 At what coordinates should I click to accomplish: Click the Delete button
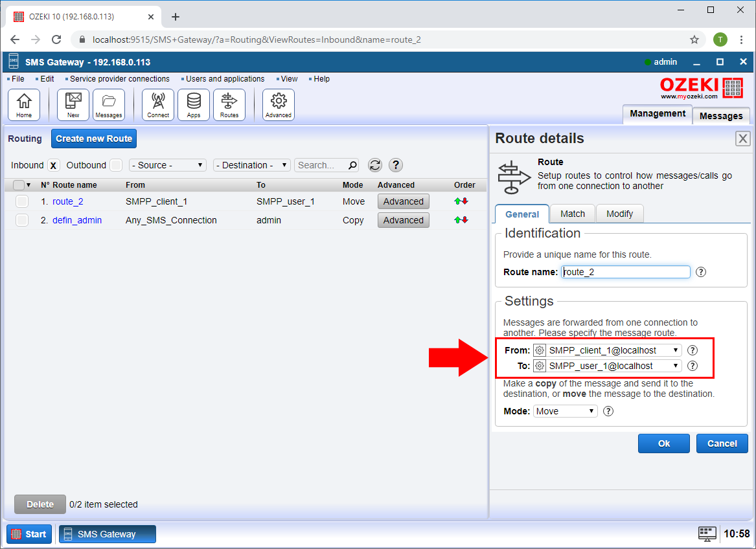pyautogui.click(x=40, y=505)
